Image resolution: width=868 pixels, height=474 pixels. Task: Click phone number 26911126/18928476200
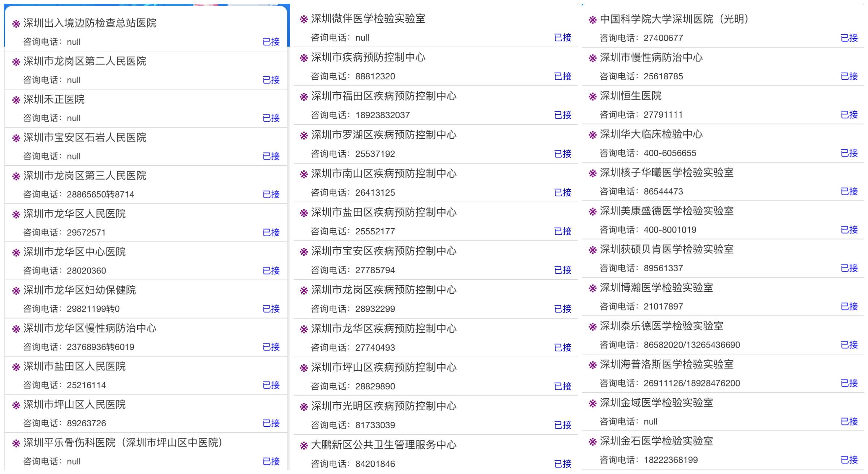[x=692, y=383]
